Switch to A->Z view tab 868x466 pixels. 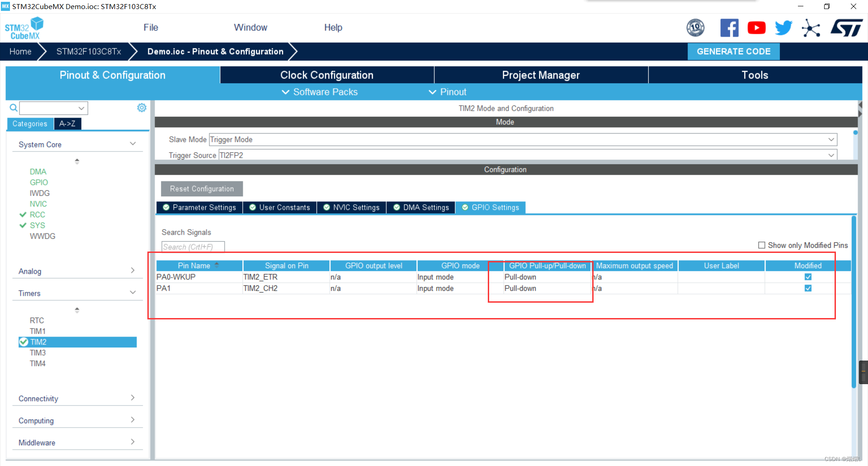67,124
